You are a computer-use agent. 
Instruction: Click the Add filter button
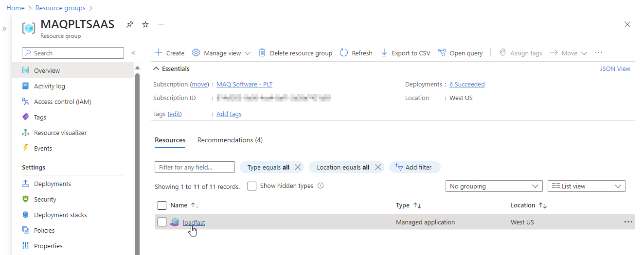coord(414,167)
